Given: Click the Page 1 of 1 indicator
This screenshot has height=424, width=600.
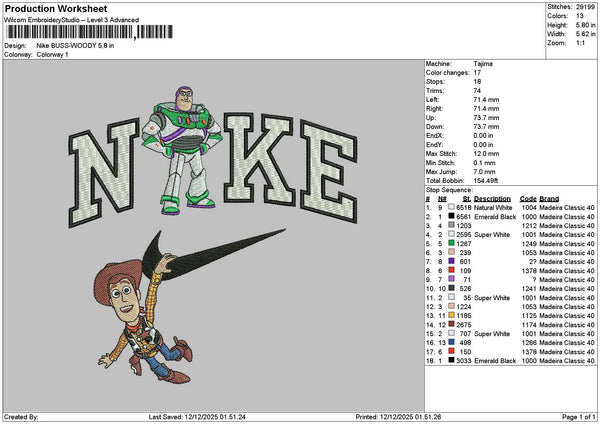Looking at the screenshot, I should 579,417.
